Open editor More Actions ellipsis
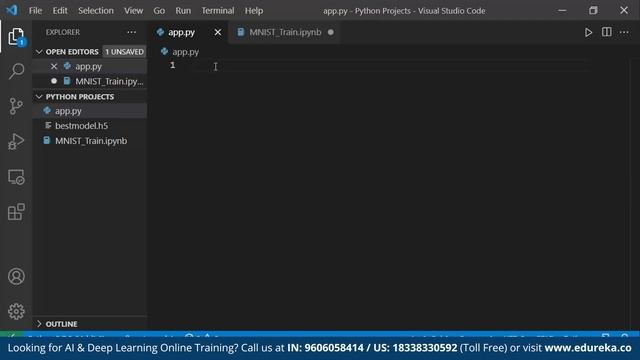 [x=624, y=32]
